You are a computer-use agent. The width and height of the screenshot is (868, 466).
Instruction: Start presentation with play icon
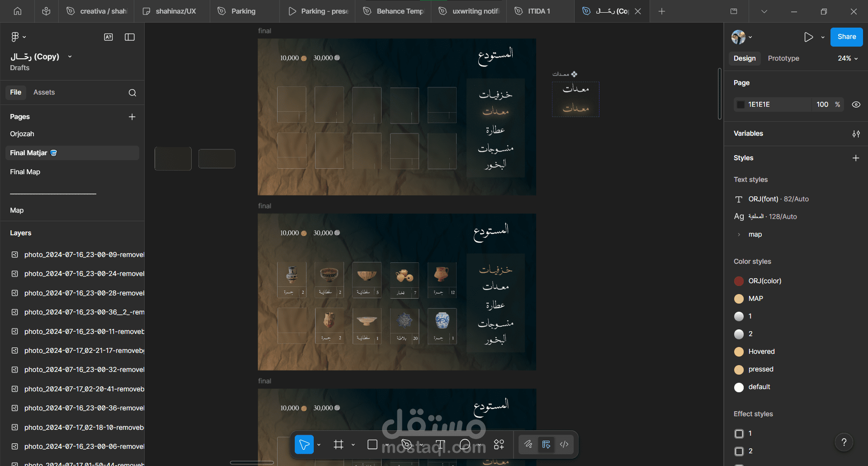click(x=809, y=37)
